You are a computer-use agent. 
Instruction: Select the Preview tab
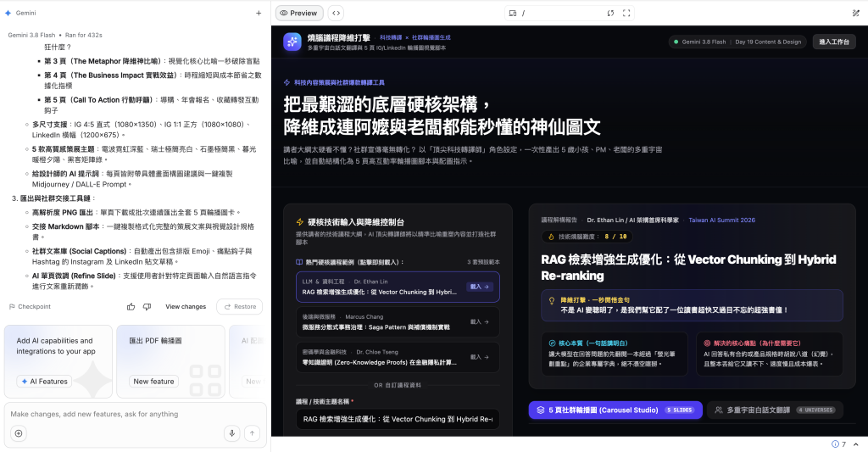tap(299, 13)
